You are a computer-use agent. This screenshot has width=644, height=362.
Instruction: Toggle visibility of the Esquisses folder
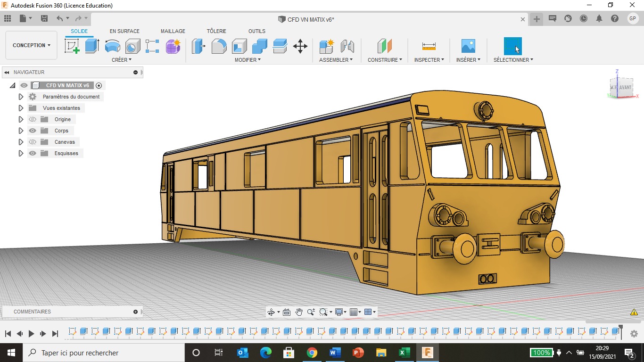[x=33, y=153]
